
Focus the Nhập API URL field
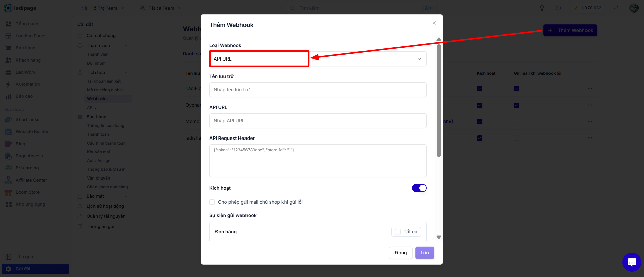point(318,121)
